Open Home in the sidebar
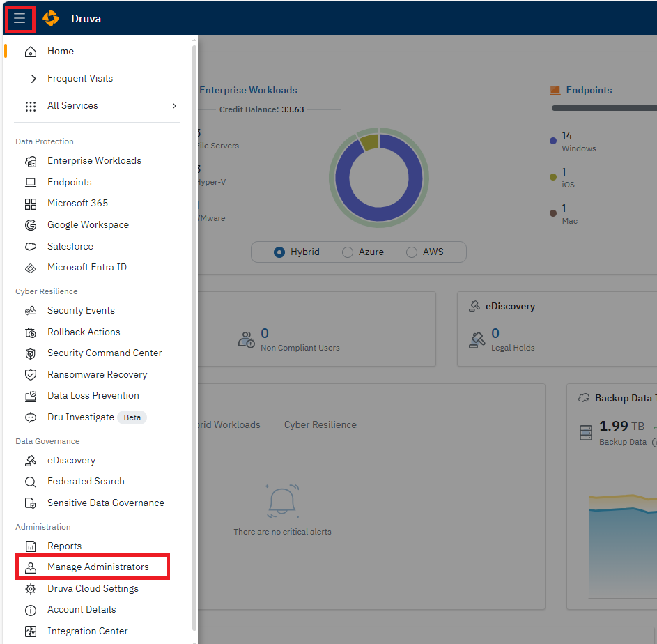 point(61,51)
